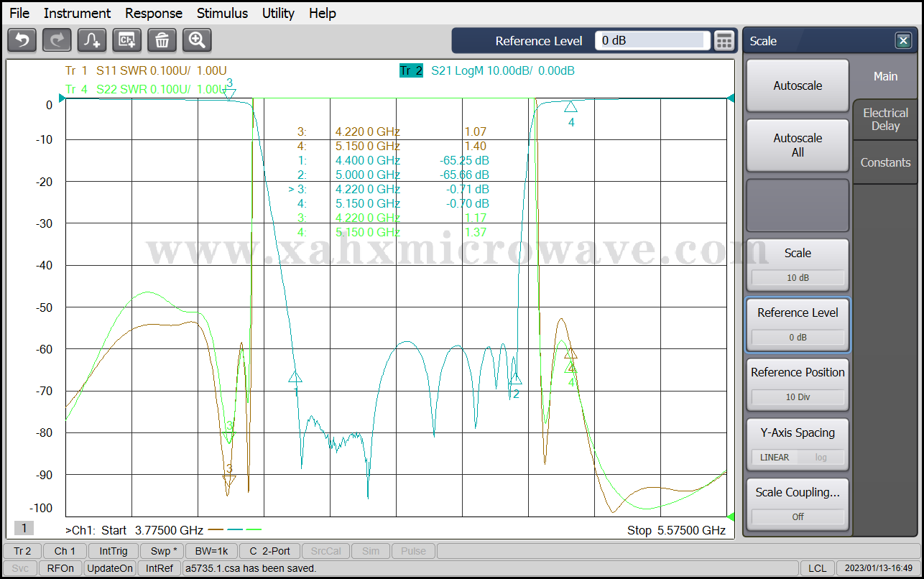The width and height of the screenshot is (924, 579).
Task: Close the Scale panel with X
Action: 903,41
